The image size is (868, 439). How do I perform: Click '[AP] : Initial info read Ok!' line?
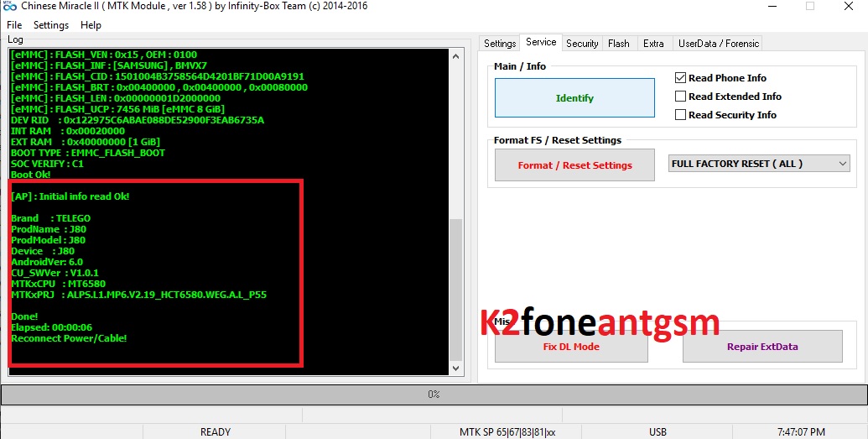click(x=70, y=196)
